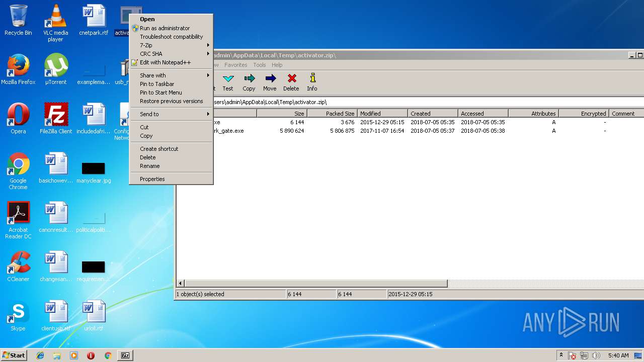Click volume speaker tray icon
This screenshot has width=644, height=362.
tap(596, 355)
